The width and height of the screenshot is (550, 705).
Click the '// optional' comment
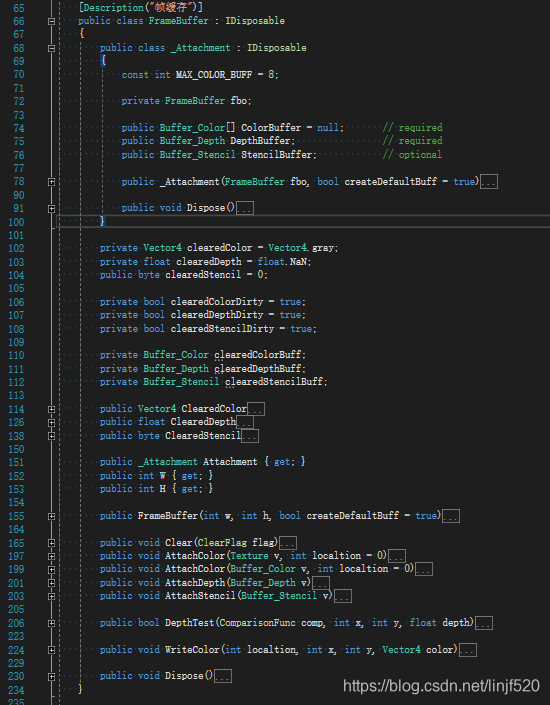coord(412,155)
